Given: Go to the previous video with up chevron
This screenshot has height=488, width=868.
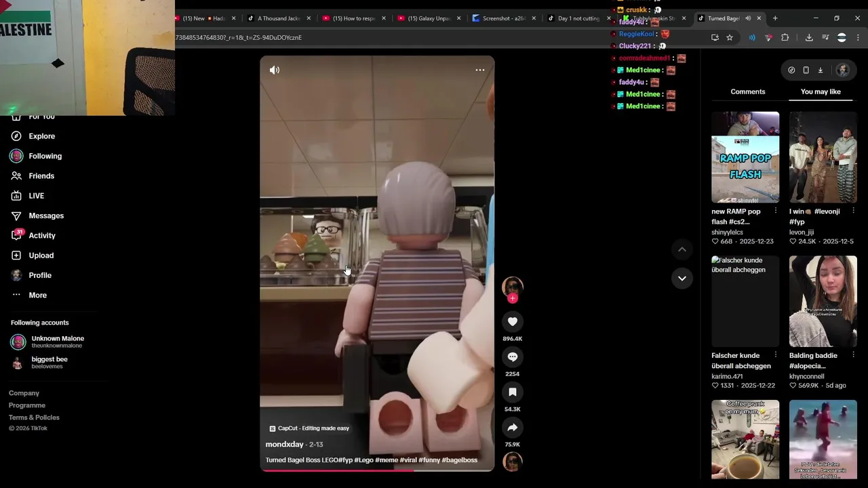Looking at the screenshot, I should pos(682,249).
